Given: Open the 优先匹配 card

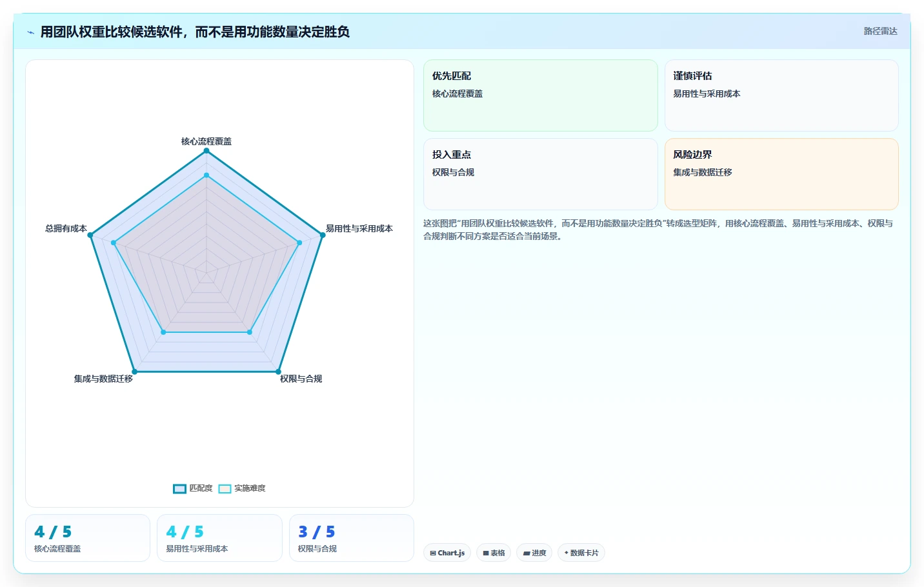Looking at the screenshot, I should (540, 95).
